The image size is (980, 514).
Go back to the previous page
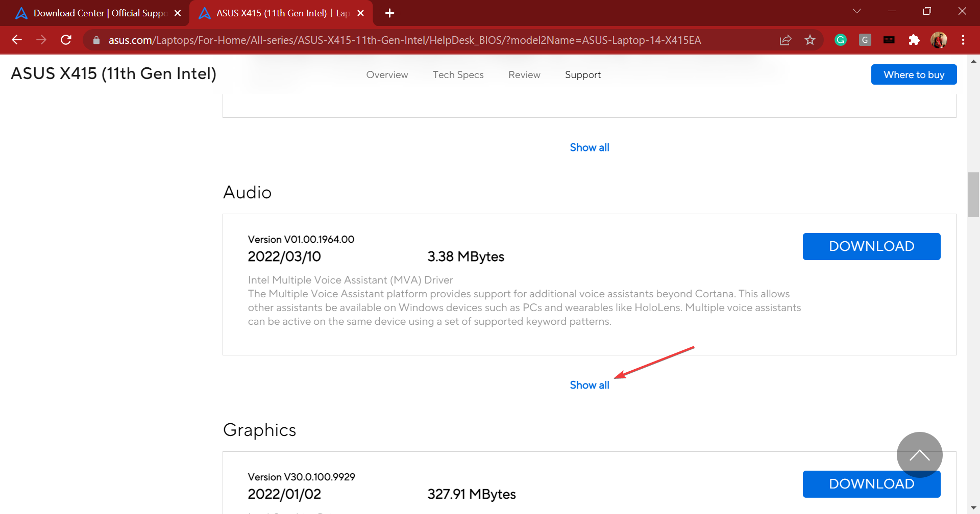(x=17, y=40)
